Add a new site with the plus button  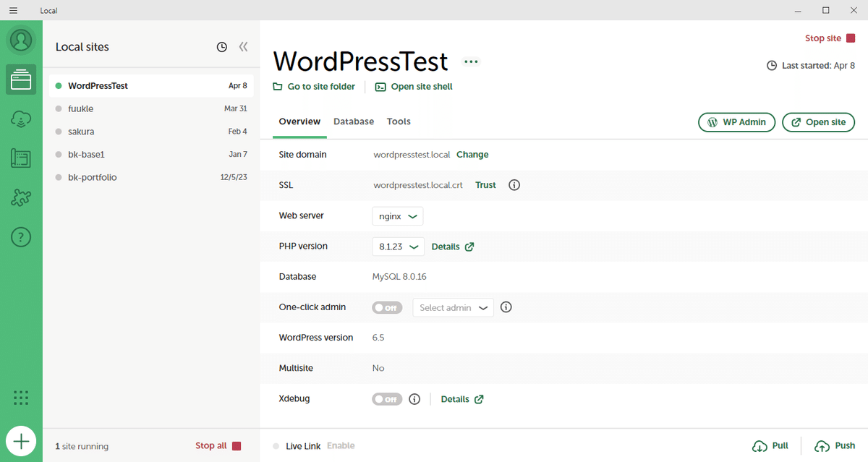22,440
